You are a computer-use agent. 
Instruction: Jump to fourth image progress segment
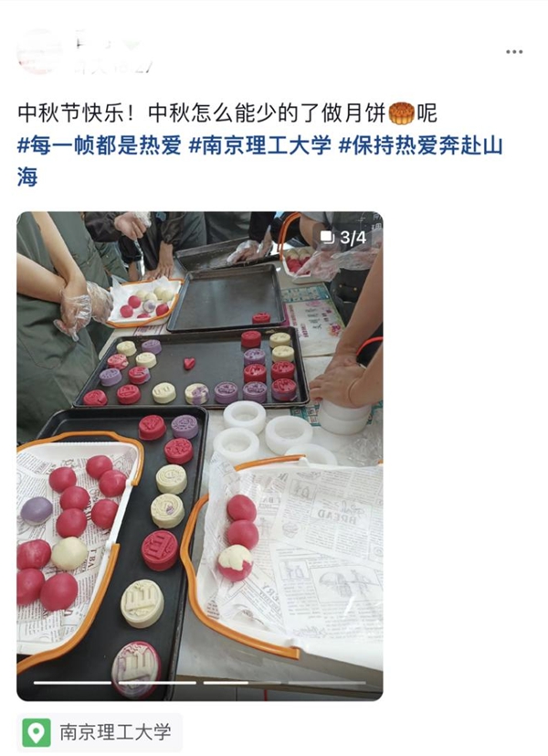click(327, 683)
